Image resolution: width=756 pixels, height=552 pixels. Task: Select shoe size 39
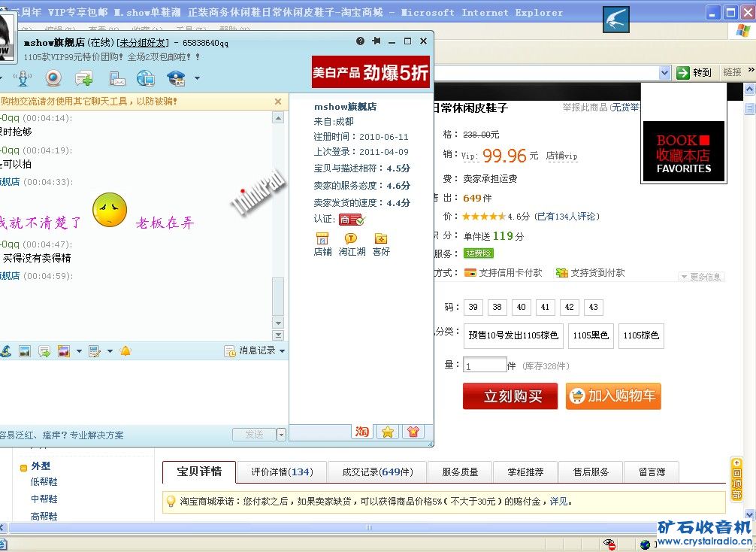(473, 307)
